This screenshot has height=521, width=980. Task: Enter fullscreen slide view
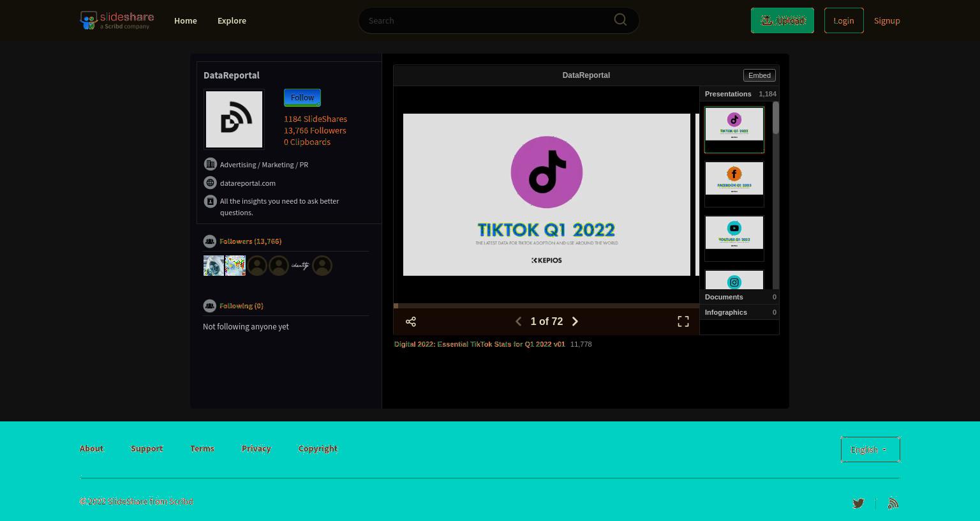click(x=683, y=322)
